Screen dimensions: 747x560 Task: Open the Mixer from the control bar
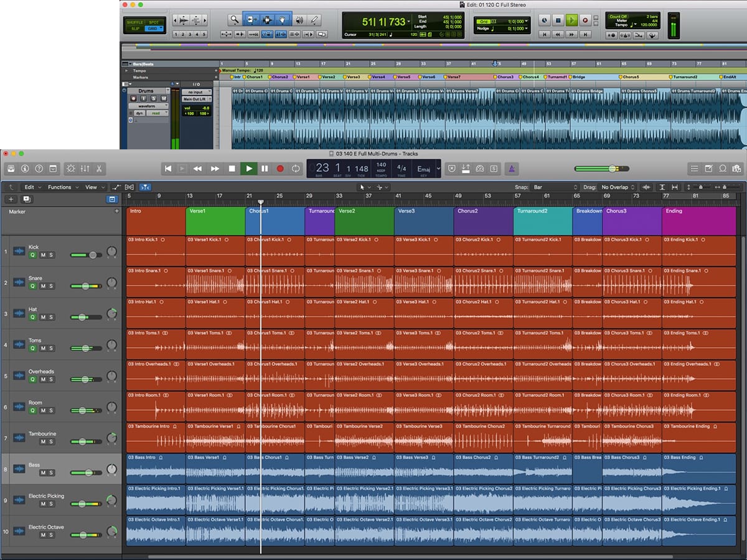(x=85, y=169)
